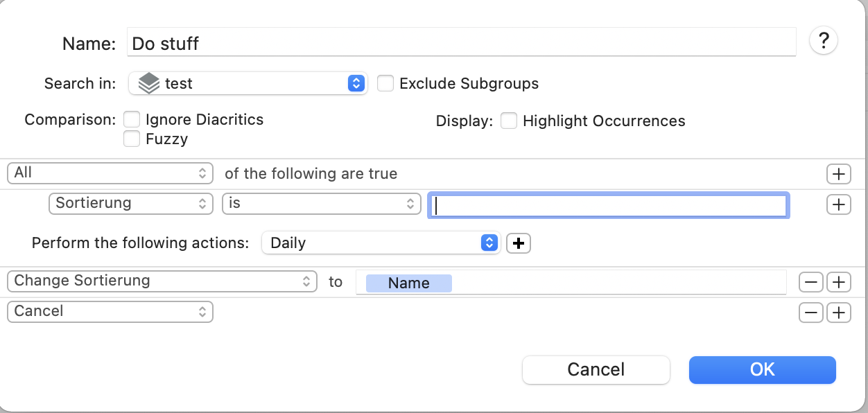Screen dimensions: 868x413
Task: Click the database stack icon beside test
Action: tap(148, 84)
